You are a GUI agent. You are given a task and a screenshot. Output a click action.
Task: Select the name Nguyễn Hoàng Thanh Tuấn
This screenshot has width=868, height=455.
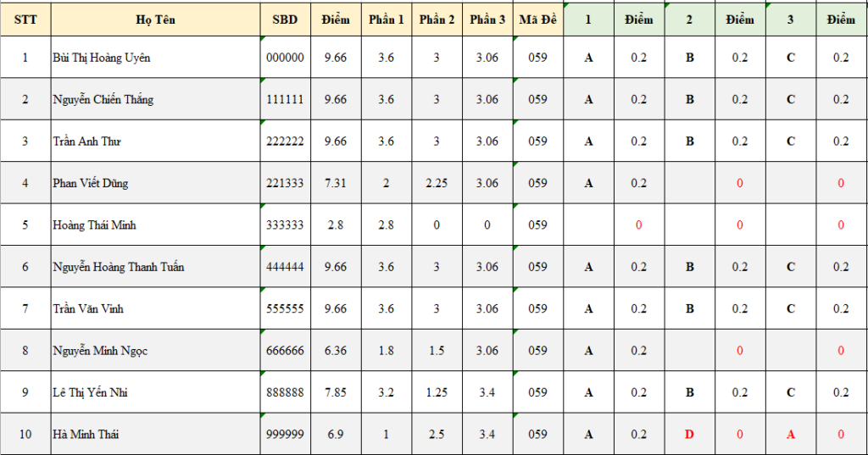(119, 267)
